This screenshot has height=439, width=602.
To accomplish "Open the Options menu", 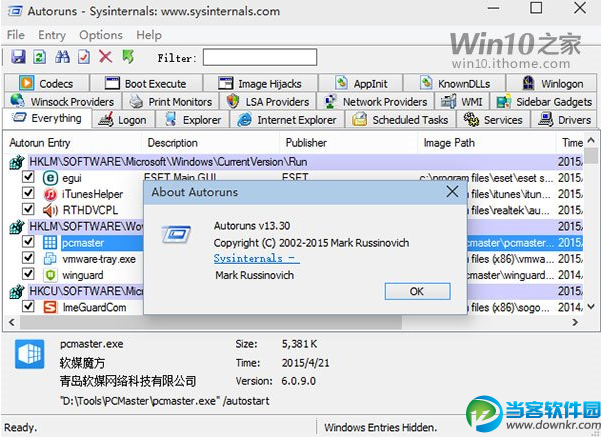I will (101, 35).
